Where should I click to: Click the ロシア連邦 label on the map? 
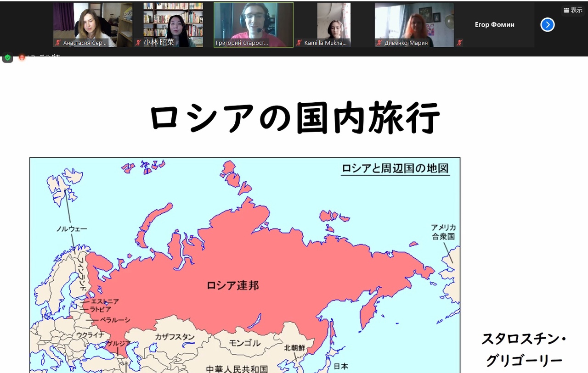click(x=232, y=285)
